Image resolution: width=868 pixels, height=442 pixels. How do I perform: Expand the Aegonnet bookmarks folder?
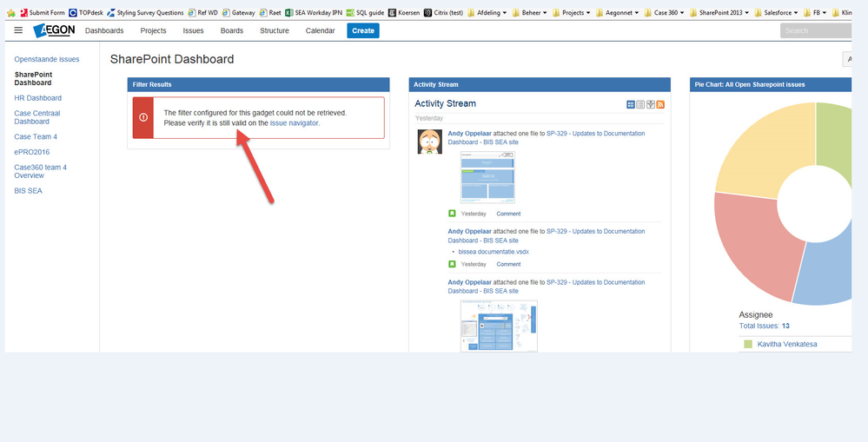(617, 13)
